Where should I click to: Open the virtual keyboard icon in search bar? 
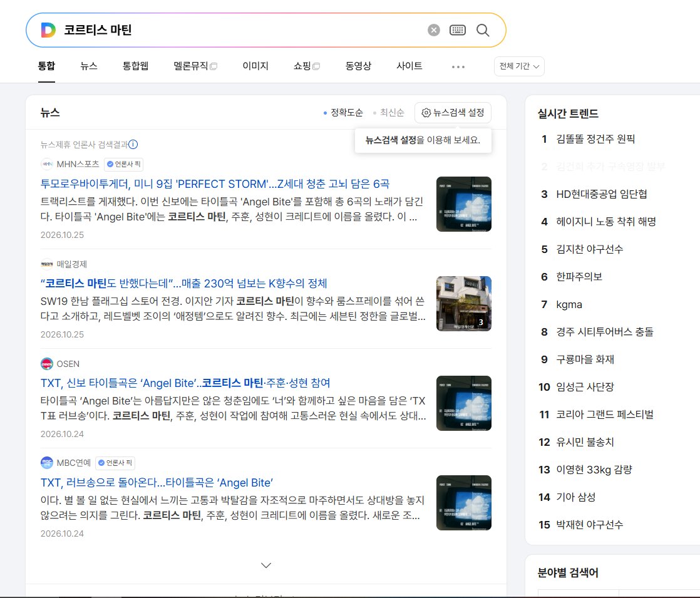point(458,30)
